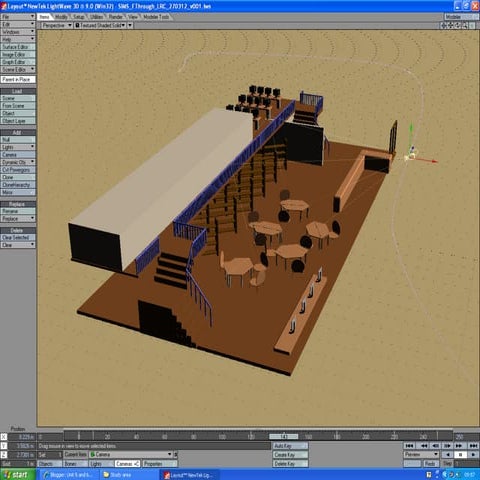Open the Modify tab
Viewport: 480px width, 480px height.
point(61,17)
